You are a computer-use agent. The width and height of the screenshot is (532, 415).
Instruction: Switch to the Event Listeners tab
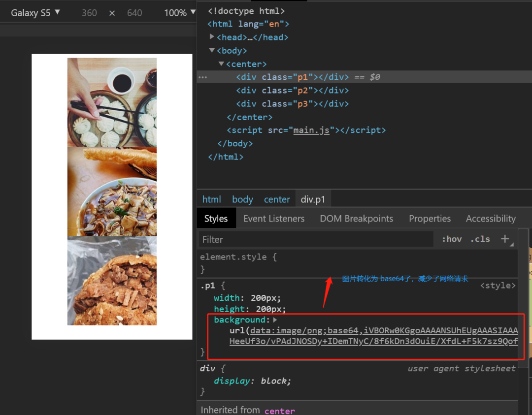(x=274, y=219)
